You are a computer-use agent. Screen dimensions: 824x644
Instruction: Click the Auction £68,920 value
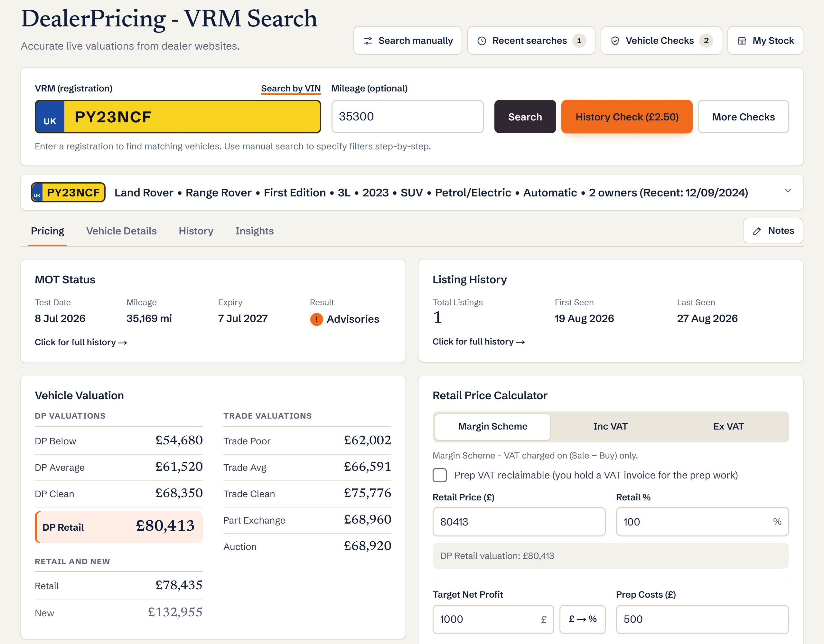[x=367, y=546]
